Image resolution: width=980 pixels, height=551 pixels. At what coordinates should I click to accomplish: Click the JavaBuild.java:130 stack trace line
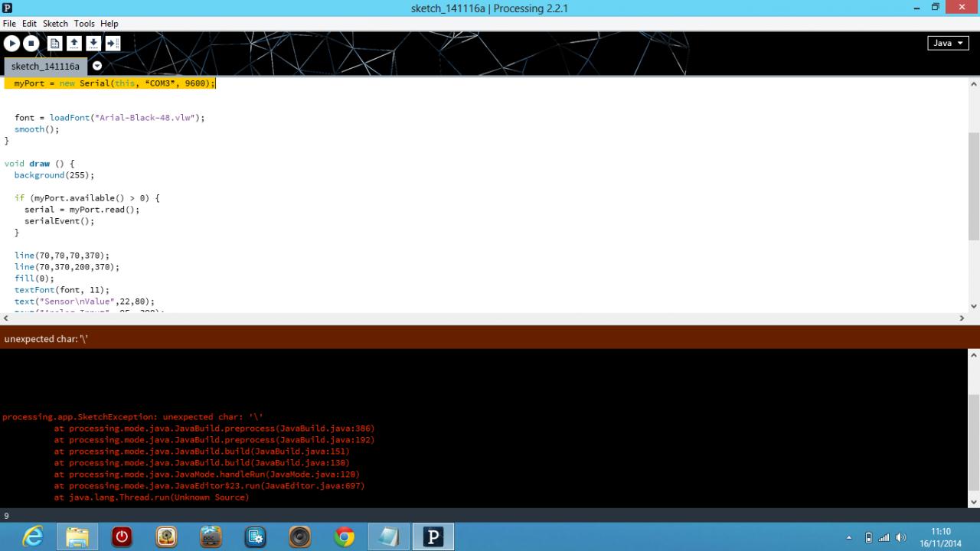(x=201, y=463)
